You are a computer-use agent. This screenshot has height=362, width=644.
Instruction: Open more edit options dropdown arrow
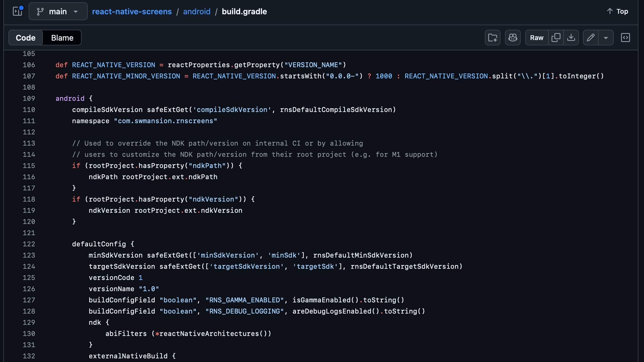(x=606, y=38)
